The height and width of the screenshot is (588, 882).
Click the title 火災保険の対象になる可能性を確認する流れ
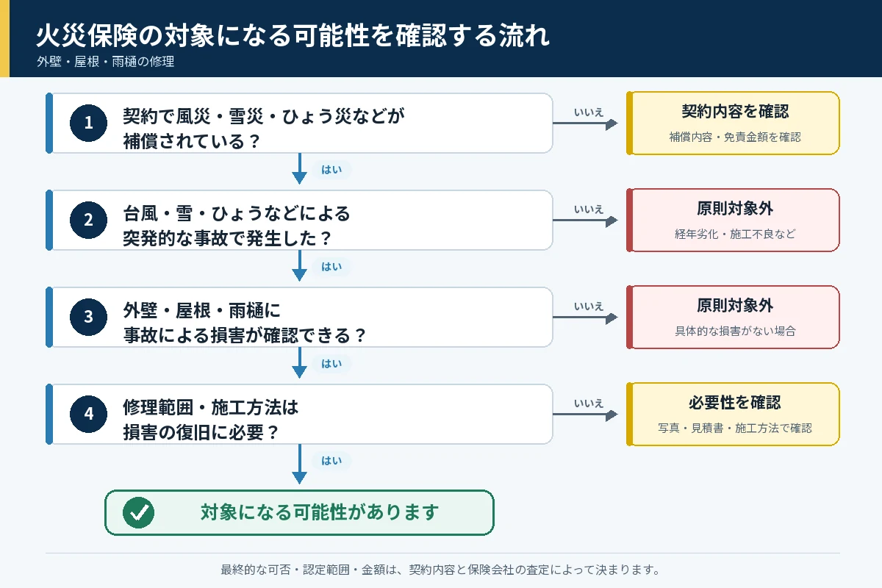point(293,35)
